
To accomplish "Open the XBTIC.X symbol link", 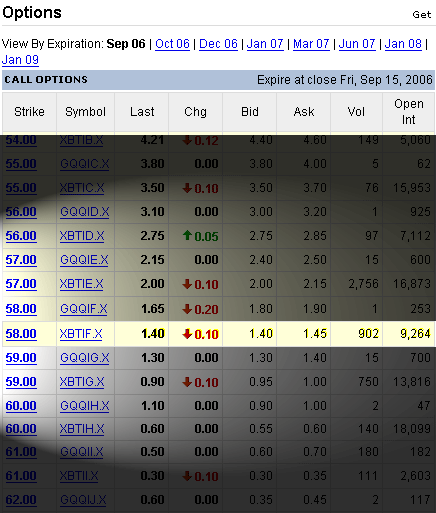I will pos(82,188).
